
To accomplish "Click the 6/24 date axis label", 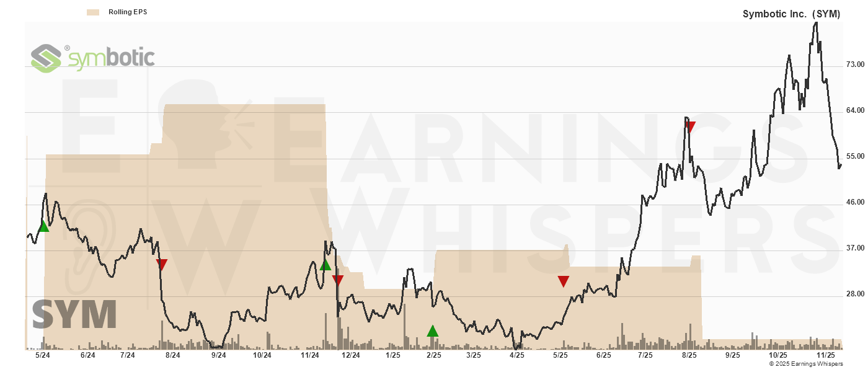I will click(x=87, y=355).
